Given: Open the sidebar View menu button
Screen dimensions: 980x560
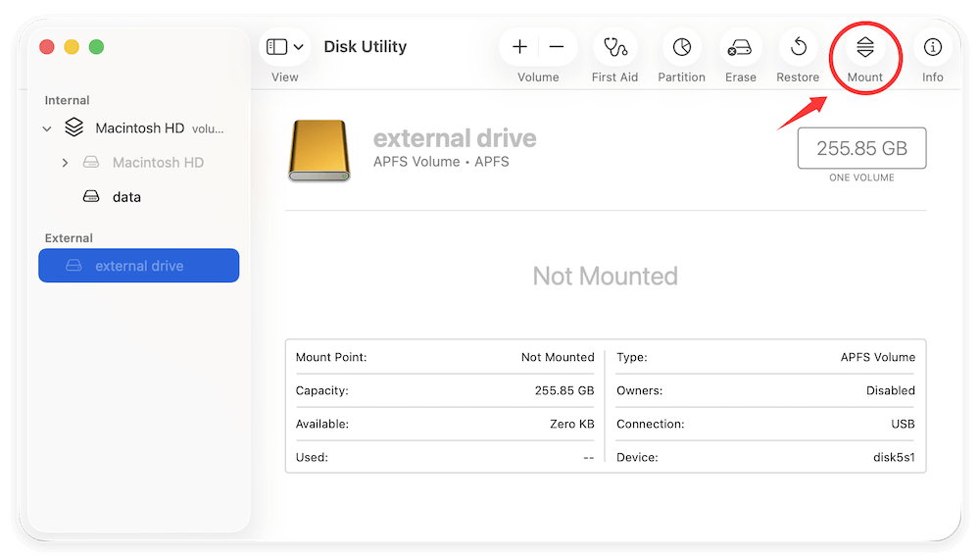Looking at the screenshot, I should click(284, 47).
